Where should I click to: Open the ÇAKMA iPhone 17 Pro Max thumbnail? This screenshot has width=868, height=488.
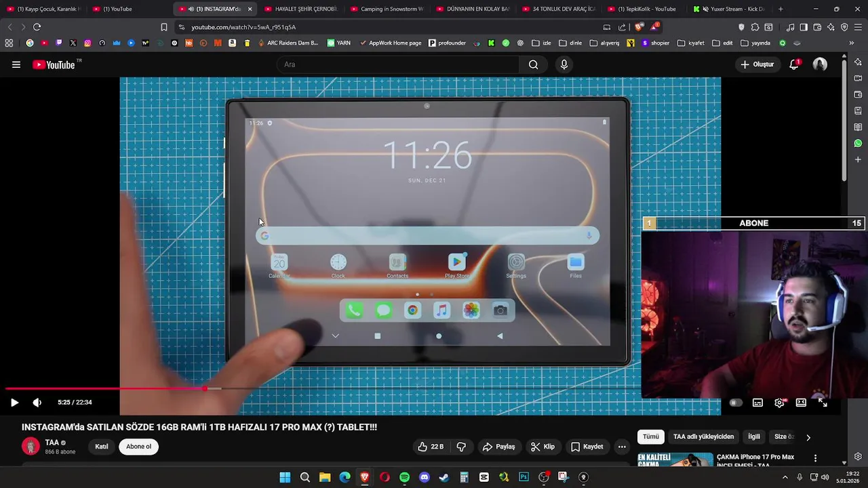click(x=675, y=460)
